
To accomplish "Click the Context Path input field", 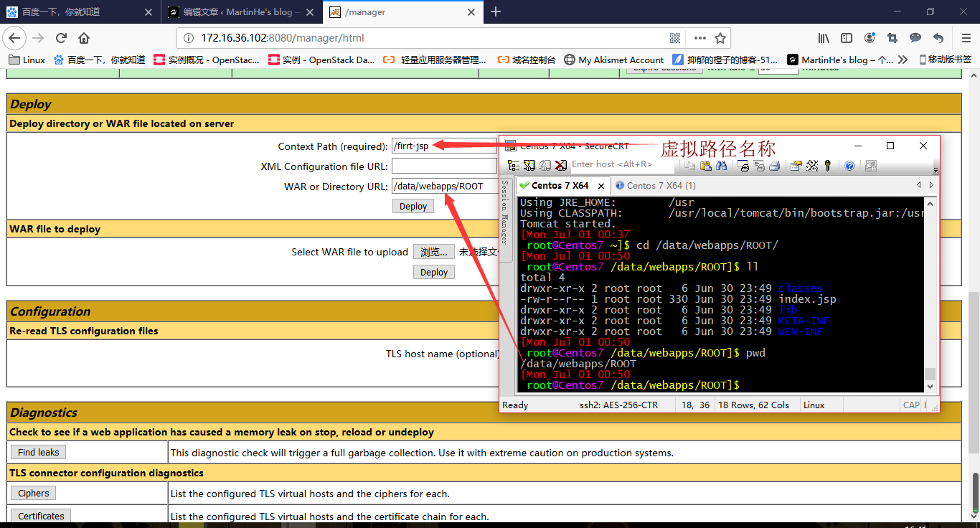I will (x=444, y=146).
